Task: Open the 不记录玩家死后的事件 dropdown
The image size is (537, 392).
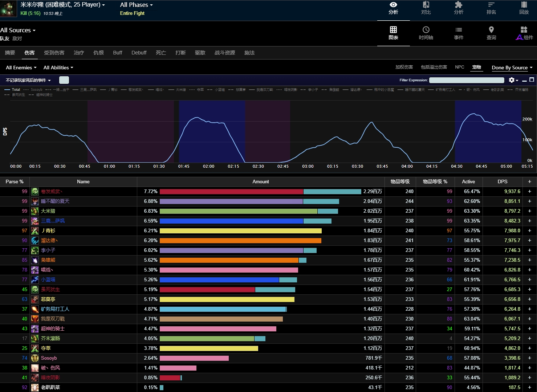Action: pos(28,80)
